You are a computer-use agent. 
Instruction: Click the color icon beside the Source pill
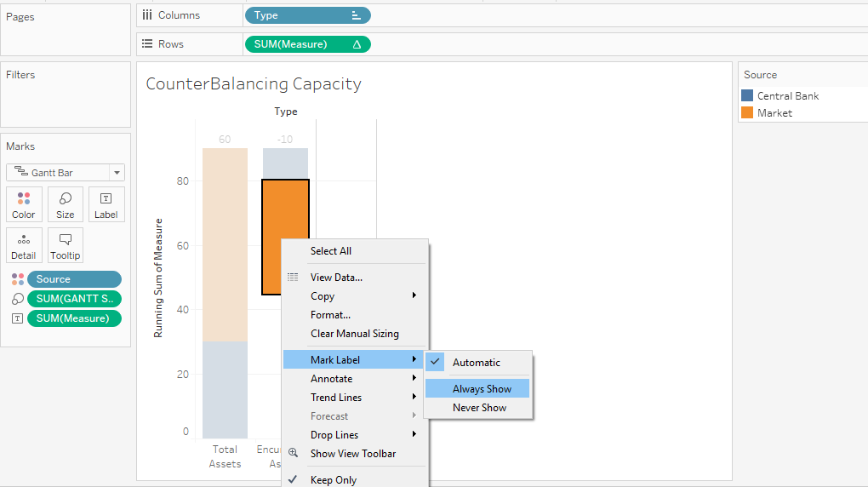point(18,279)
